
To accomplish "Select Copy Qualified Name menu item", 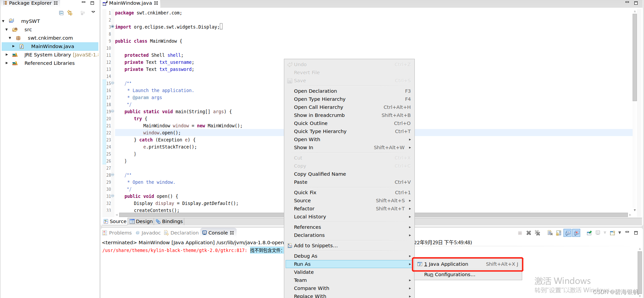I will pyautogui.click(x=349, y=174).
